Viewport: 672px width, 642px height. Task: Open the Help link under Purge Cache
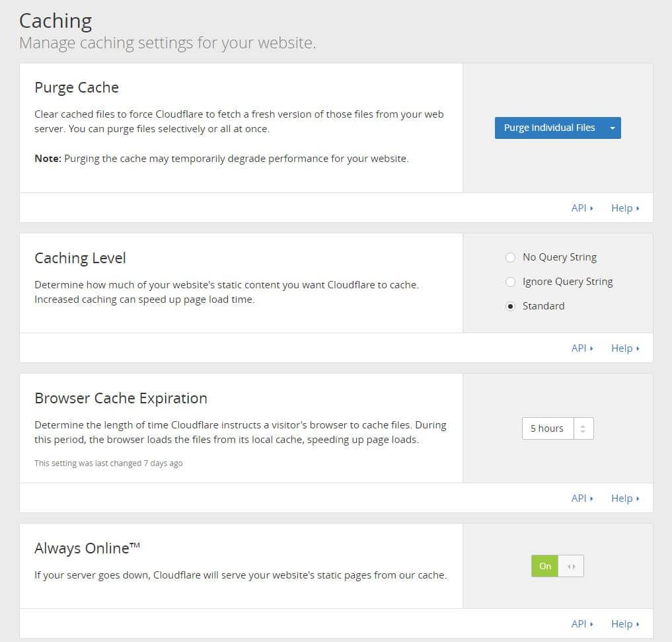point(625,208)
